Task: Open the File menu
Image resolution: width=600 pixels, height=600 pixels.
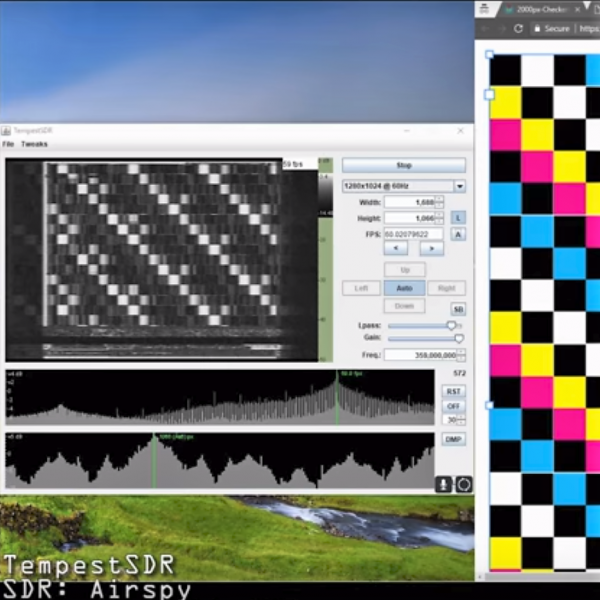Action: tap(8, 144)
